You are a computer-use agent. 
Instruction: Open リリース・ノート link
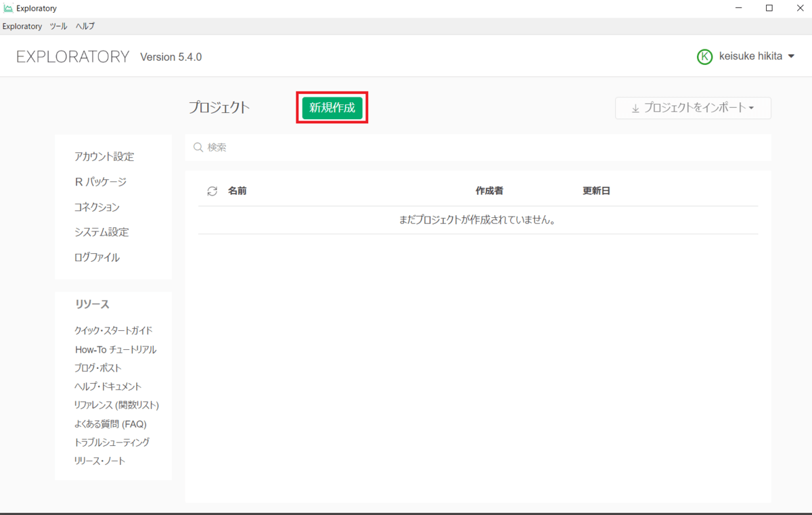100,461
